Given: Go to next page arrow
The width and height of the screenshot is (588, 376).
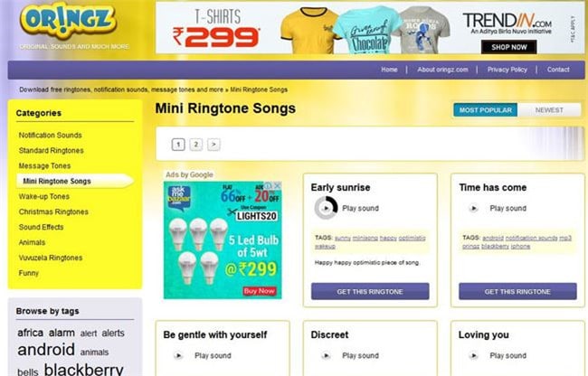Looking at the screenshot, I should (213, 145).
